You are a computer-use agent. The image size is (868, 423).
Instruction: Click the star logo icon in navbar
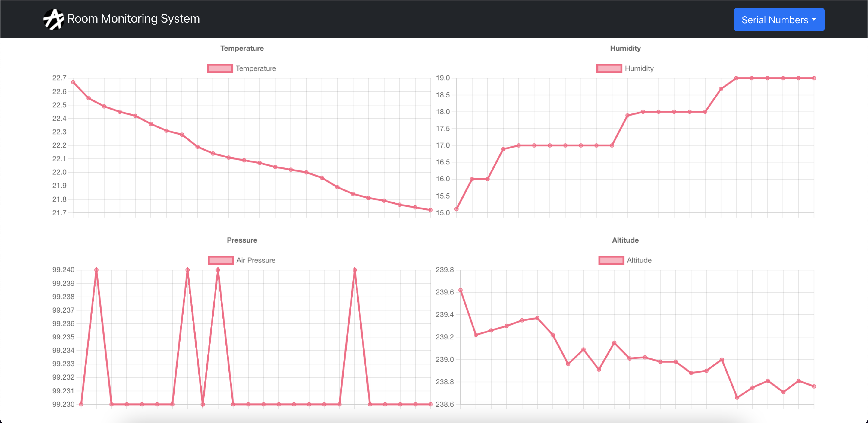(x=54, y=19)
